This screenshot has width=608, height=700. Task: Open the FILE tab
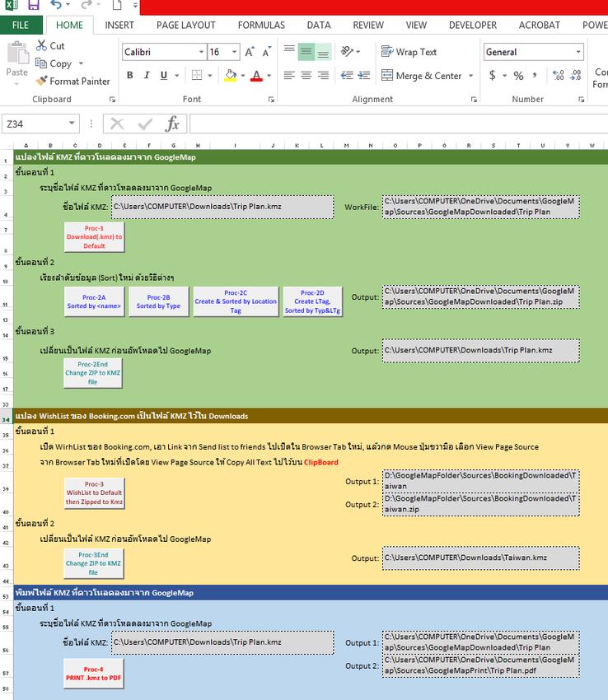tap(21, 25)
